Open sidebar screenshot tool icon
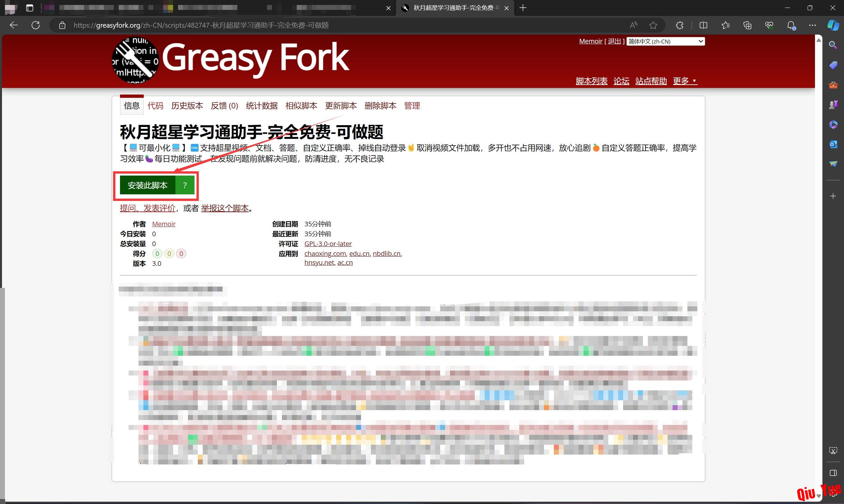 pos(833,451)
